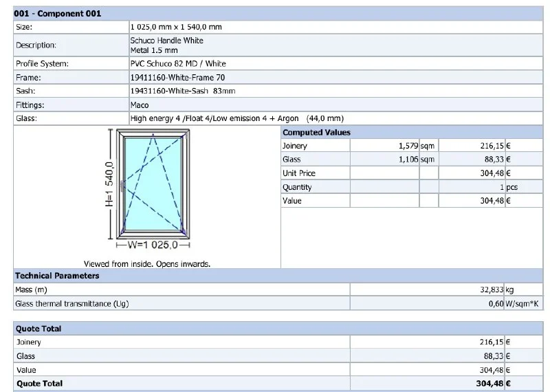This screenshot has width=550, height=392.
Task: Click the 'Computed Values' section header
Action: [x=316, y=132]
